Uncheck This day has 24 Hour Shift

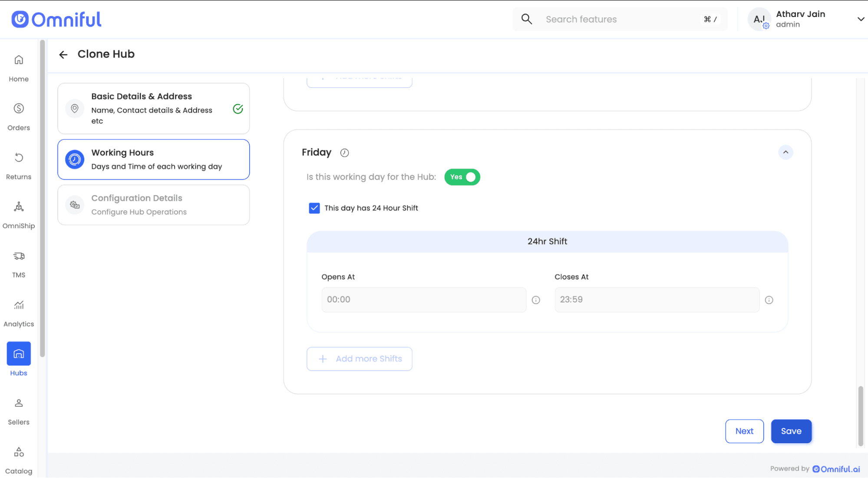[314, 208]
